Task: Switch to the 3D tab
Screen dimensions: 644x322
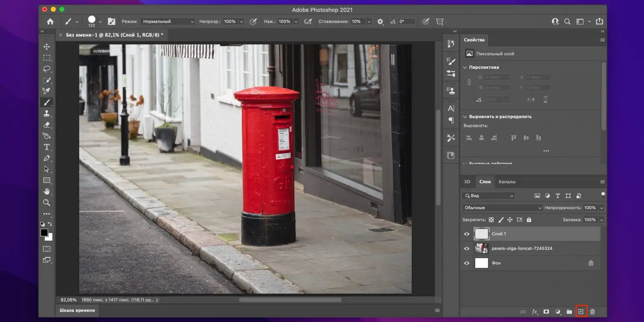Action: point(467,182)
